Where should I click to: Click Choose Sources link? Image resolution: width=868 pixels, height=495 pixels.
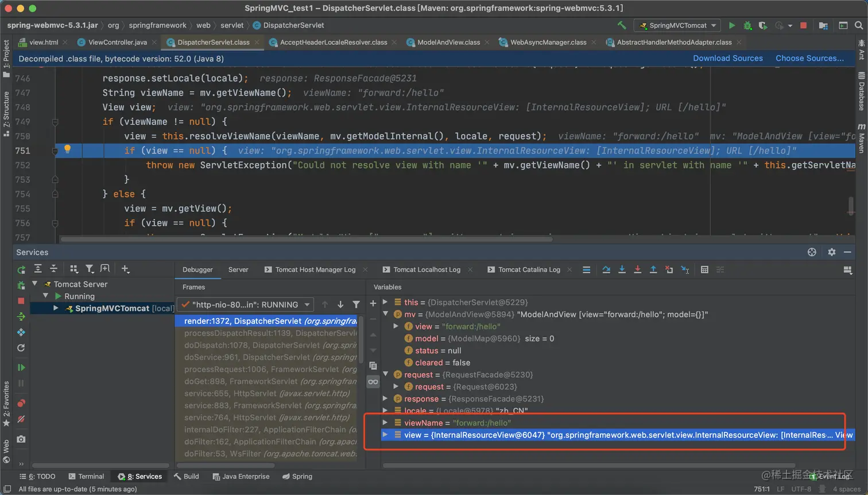(809, 58)
